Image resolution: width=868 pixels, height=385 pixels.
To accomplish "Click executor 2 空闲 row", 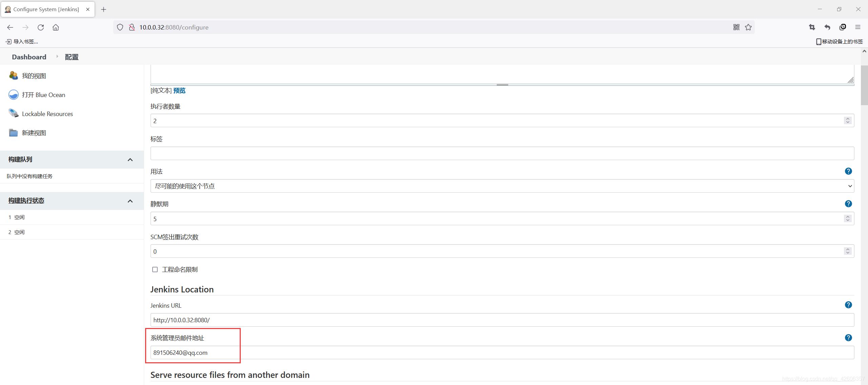I will [x=72, y=232].
